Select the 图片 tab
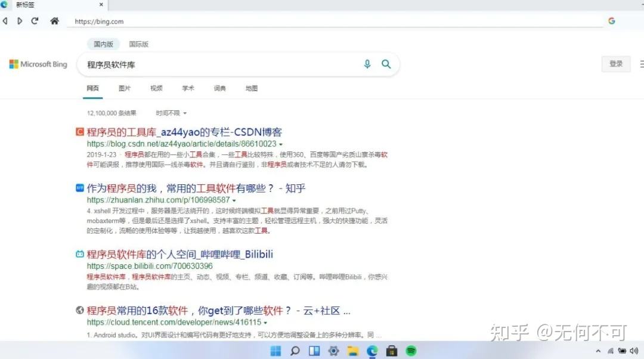Image resolution: width=644 pixels, height=359 pixels. click(x=125, y=88)
